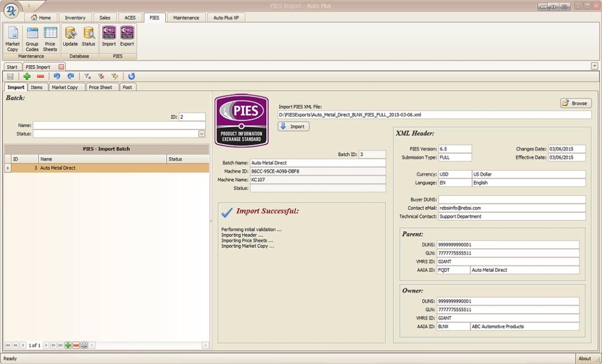
Task: Check database Status from the ribbon
Action: [88, 37]
